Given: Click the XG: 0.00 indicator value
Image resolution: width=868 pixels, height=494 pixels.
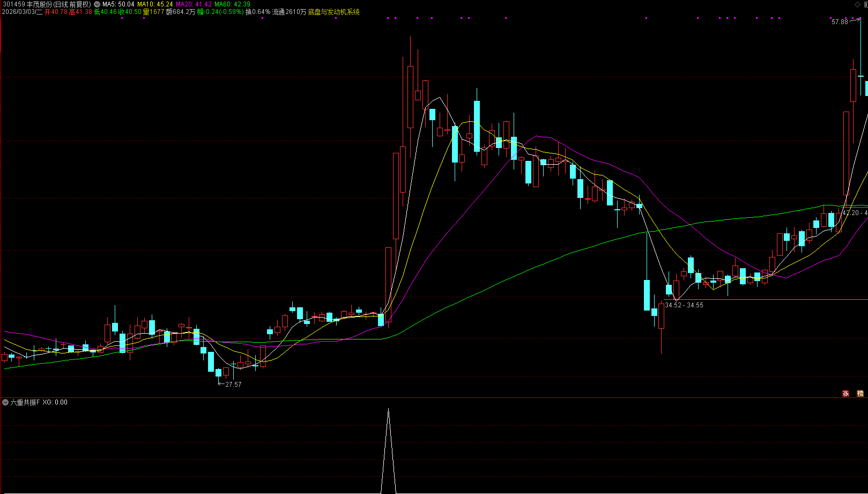Looking at the screenshot, I should pyautogui.click(x=55, y=402).
